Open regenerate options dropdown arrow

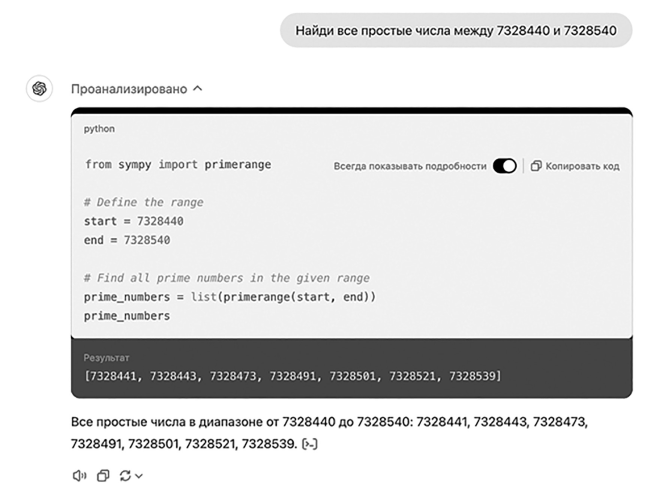[139, 476]
